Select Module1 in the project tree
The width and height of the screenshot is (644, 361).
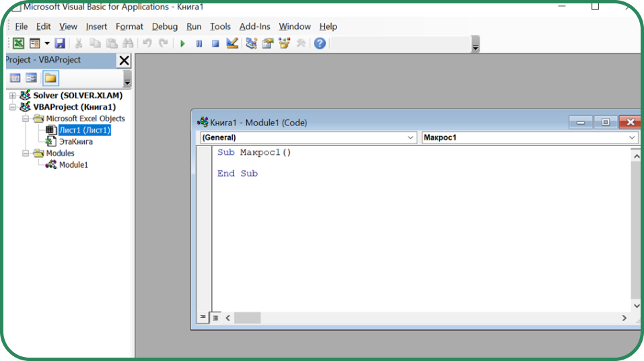[73, 164]
